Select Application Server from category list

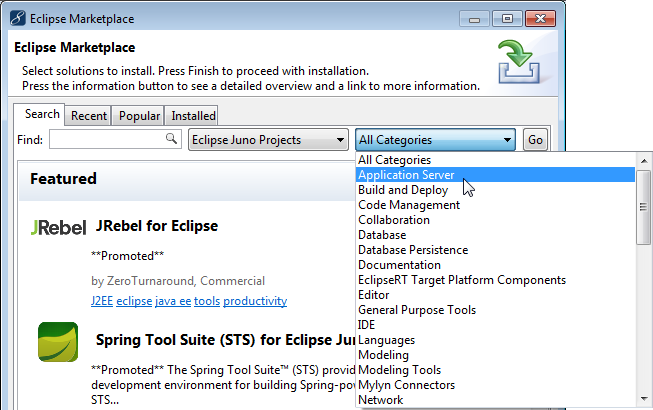click(406, 175)
